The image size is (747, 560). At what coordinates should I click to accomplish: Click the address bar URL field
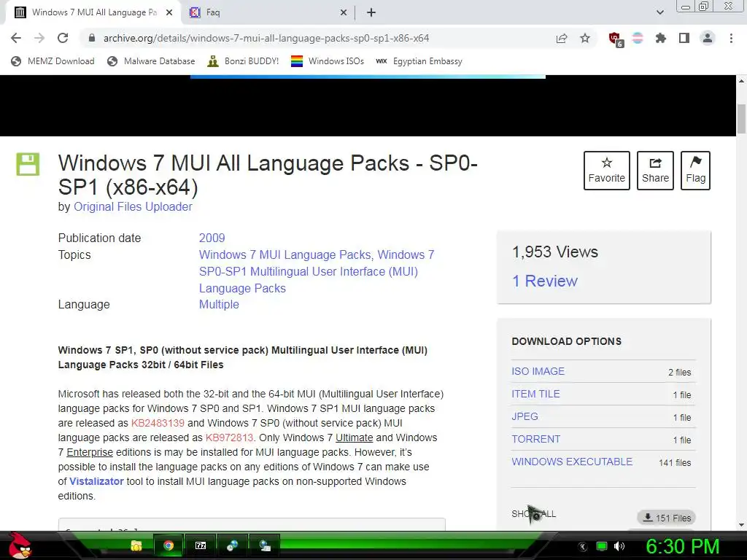[266, 38]
